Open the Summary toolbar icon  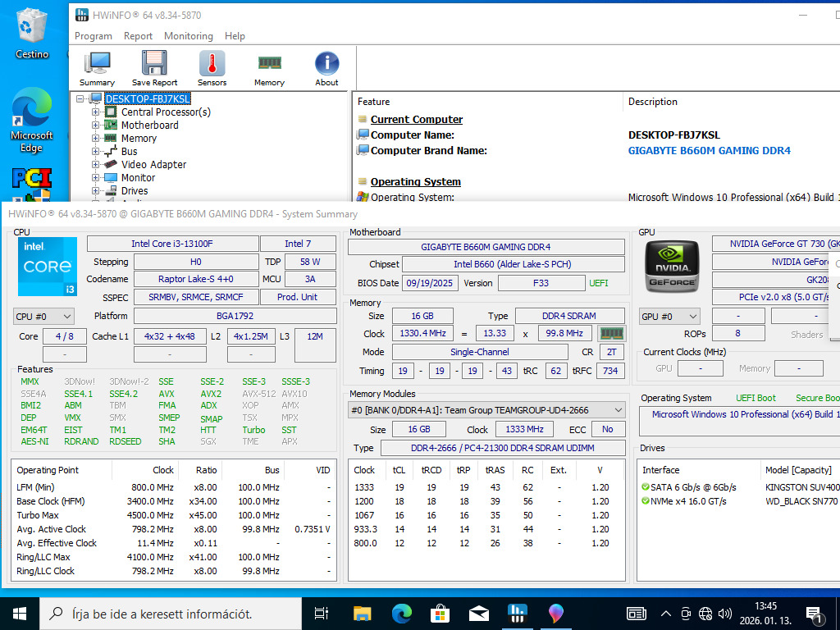click(97, 69)
